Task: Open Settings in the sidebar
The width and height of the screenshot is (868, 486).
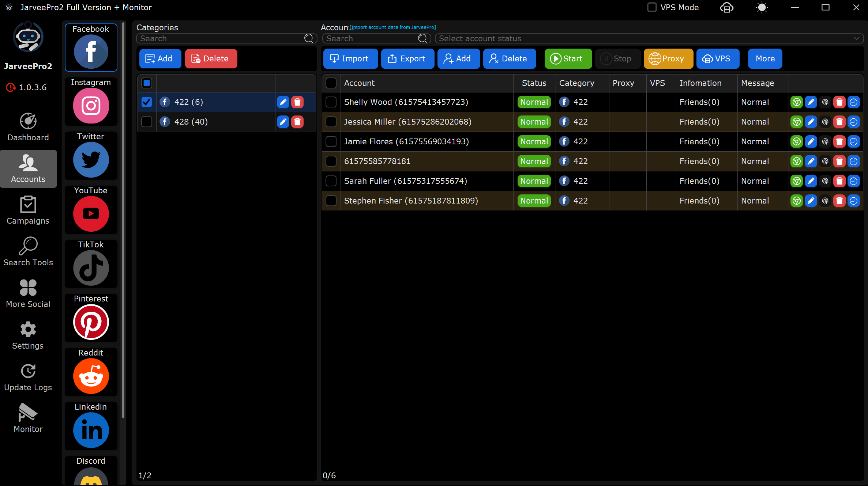Action: (x=28, y=335)
